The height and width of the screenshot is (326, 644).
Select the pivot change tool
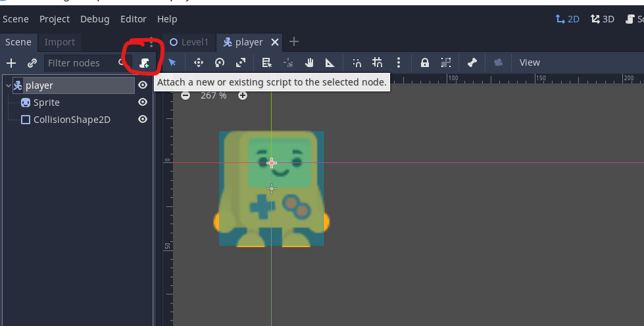click(288, 62)
